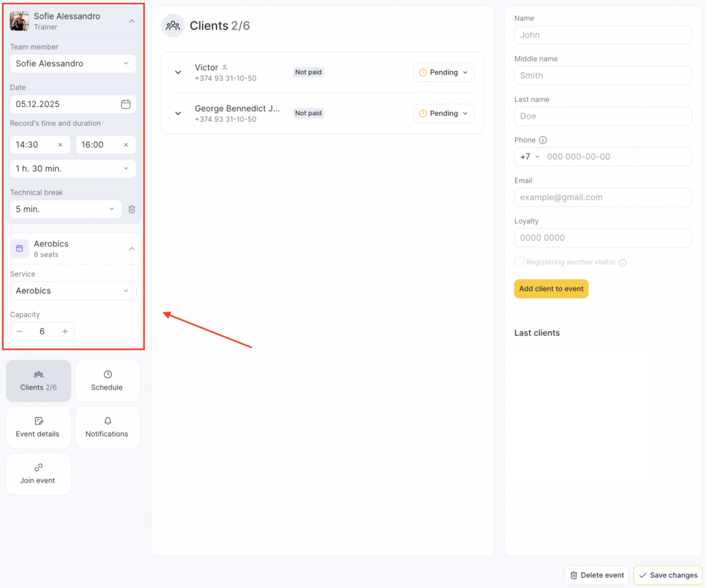Switch to the Schedule tab

(x=107, y=381)
